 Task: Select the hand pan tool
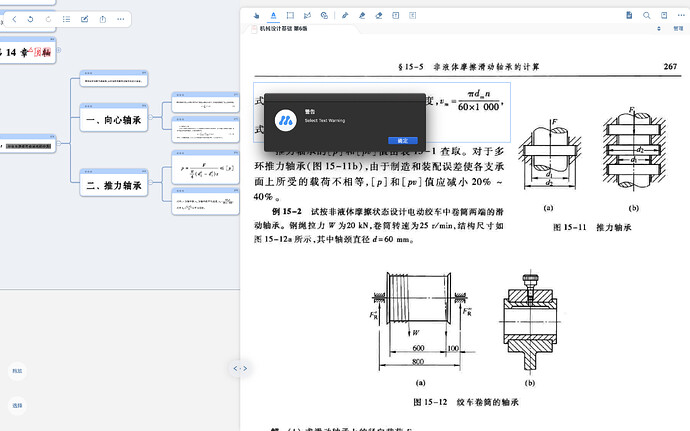256,15
